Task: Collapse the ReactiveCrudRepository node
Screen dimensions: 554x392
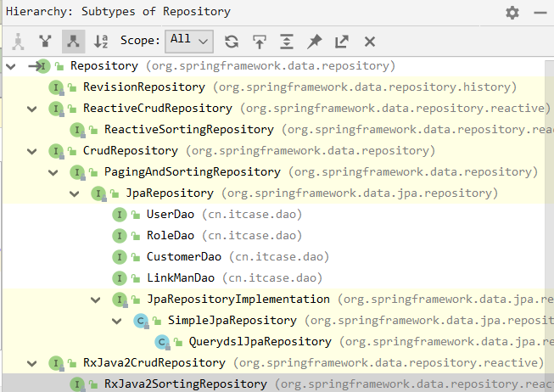Action: [32, 109]
